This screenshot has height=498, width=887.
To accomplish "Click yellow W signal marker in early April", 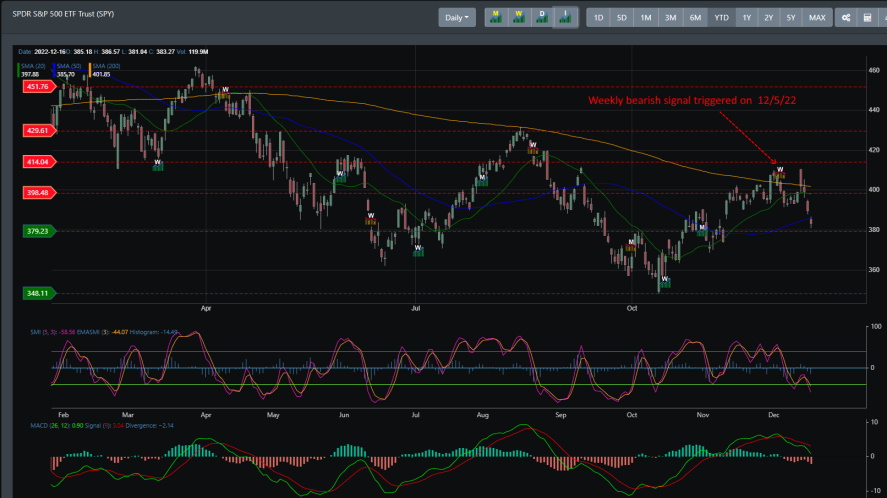I will tap(225, 92).
